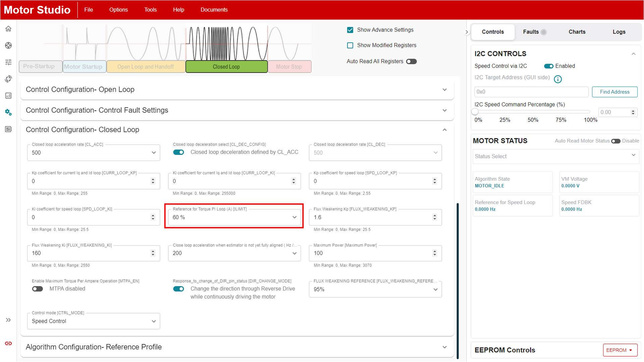Open the lifebuoy support icon in sidebar
Screen dimensions: 644x362
[x=8, y=46]
